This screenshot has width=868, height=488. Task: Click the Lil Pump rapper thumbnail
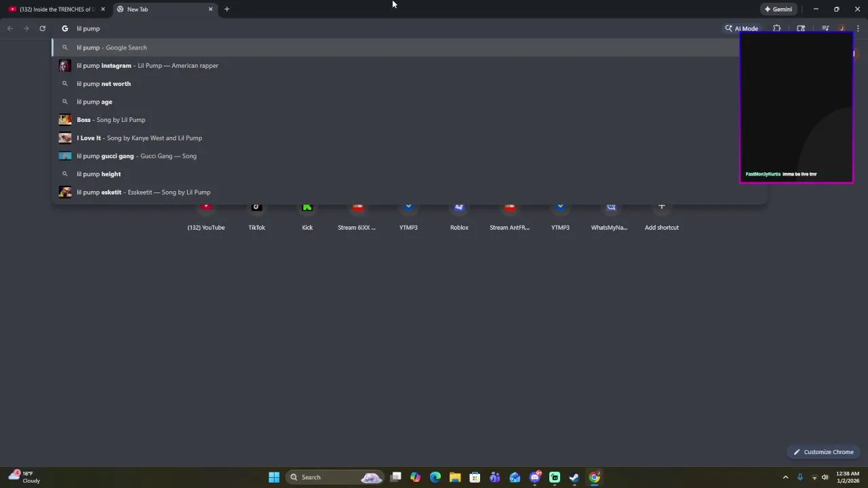[x=65, y=66]
